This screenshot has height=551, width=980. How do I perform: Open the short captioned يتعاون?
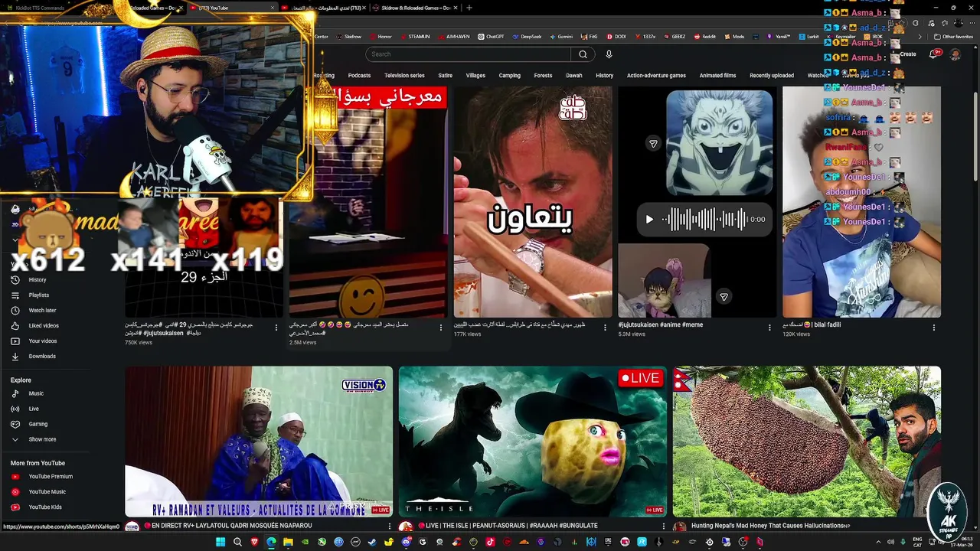click(533, 201)
